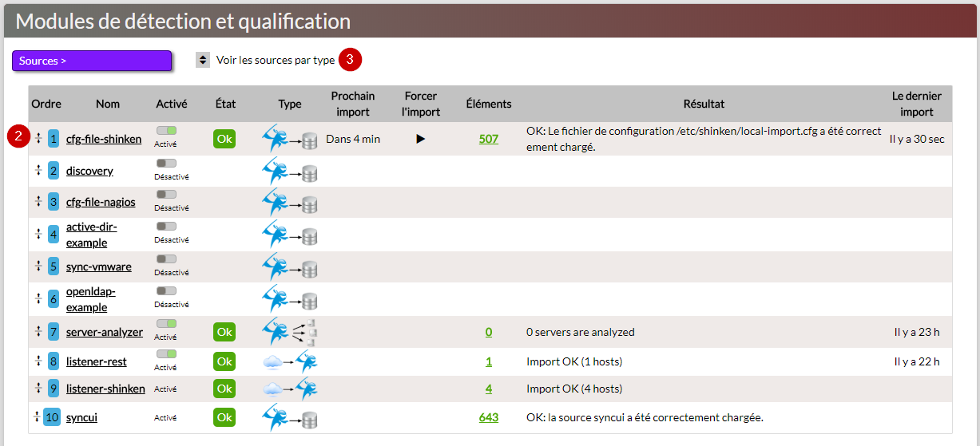This screenshot has width=980, height=446.
Task: Click the order badge number 1
Action: 54,139
